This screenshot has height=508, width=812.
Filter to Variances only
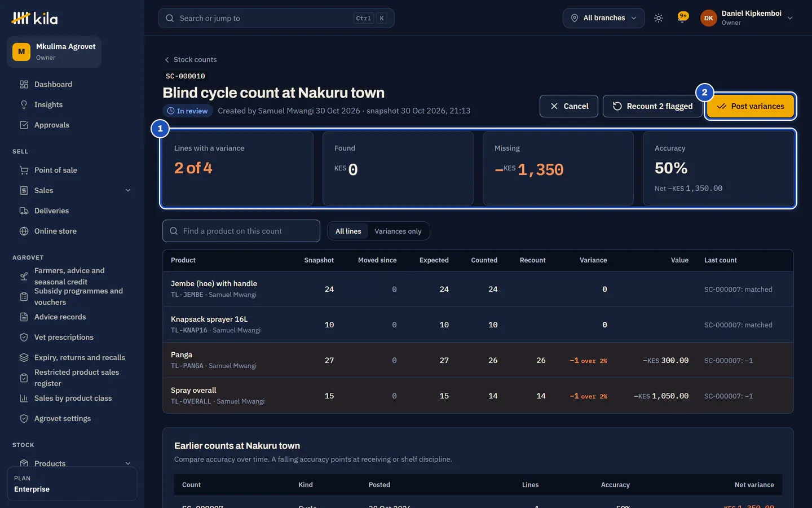398,231
